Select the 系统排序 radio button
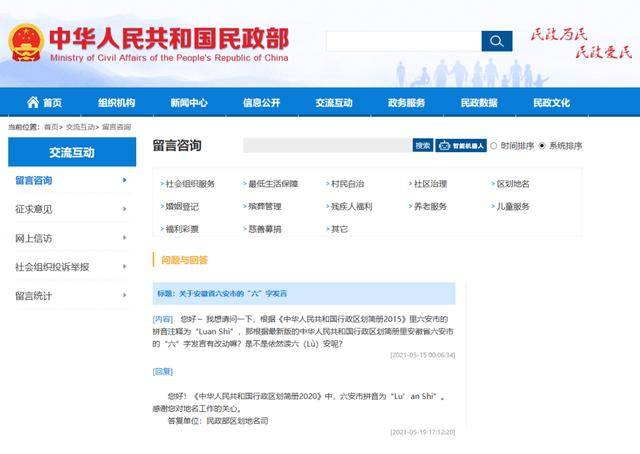This screenshot has height=454, width=640. pos(542,146)
